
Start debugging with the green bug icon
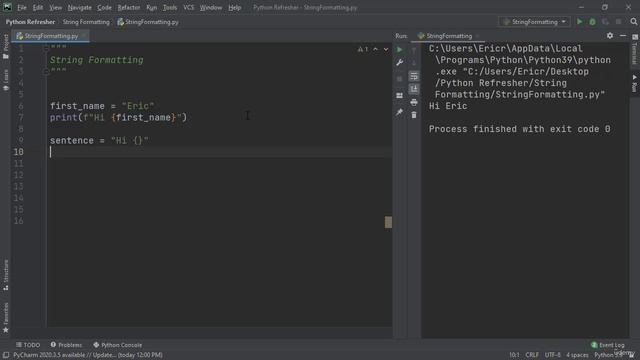point(592,22)
